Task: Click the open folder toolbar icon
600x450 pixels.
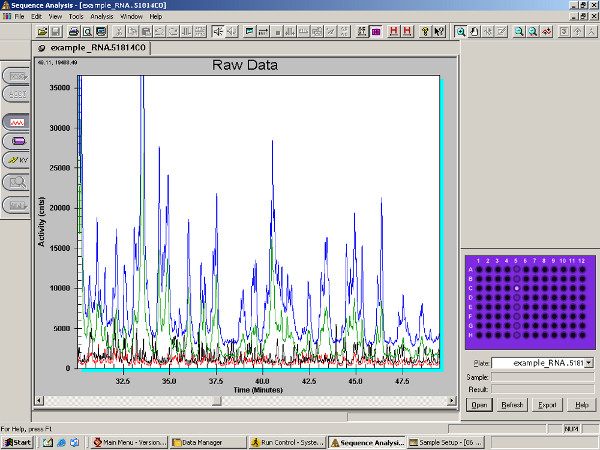Action: pos(43,31)
